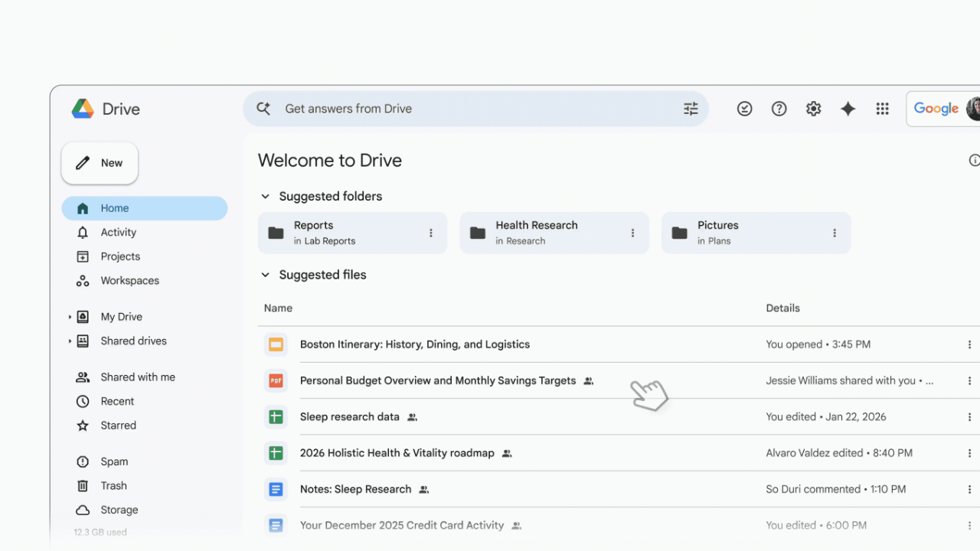Click 'So Duri commented • 1:10 PM' detail
Screen dimensions: 980x551
click(836, 489)
